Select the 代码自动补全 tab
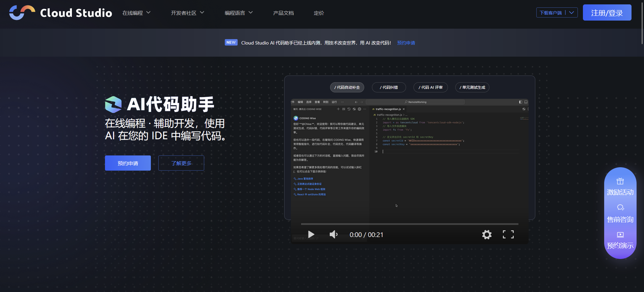Screen dimensions: 644x292 click(347, 87)
